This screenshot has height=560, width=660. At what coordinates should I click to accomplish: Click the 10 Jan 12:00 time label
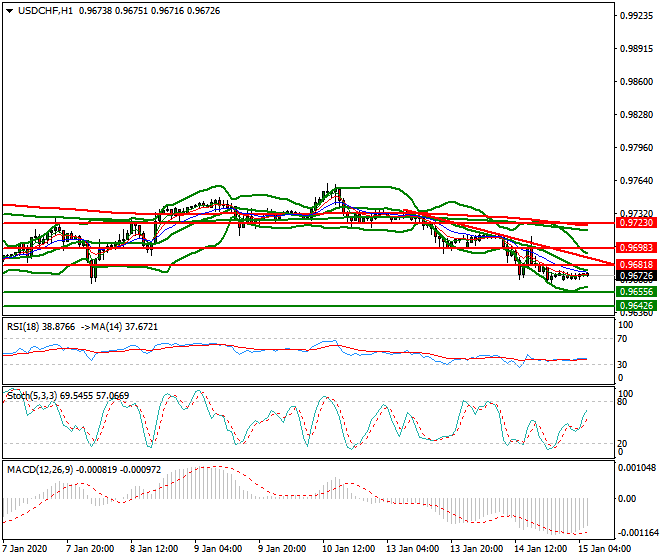[x=346, y=549]
